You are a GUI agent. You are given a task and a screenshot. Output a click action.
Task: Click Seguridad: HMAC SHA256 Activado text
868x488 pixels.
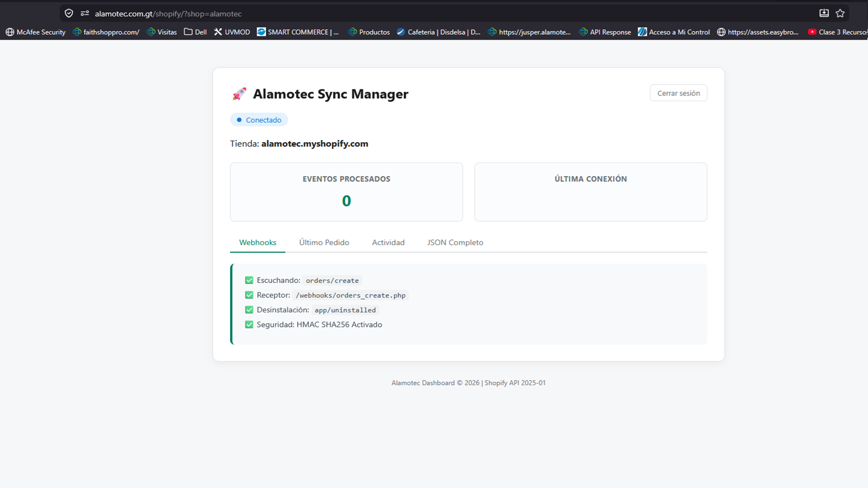point(320,324)
